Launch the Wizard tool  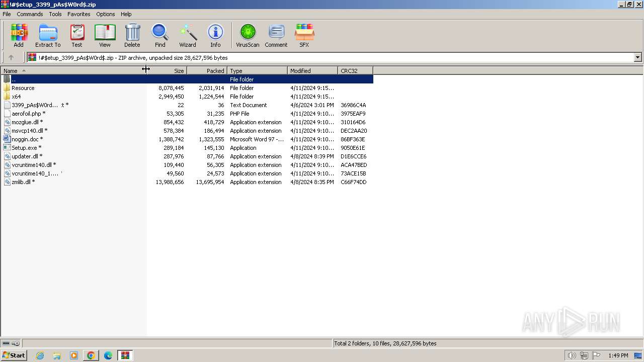tap(188, 36)
